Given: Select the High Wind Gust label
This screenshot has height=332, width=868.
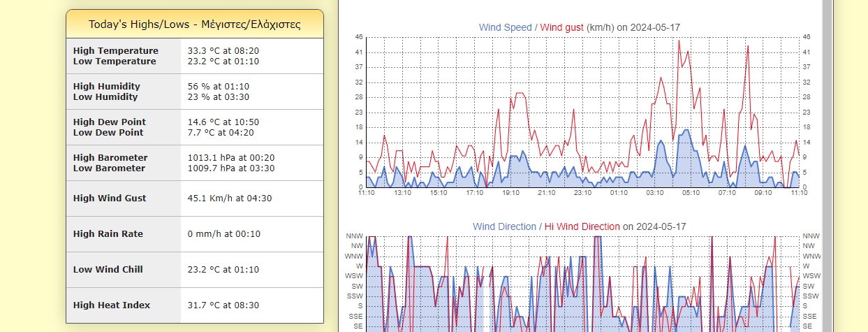Looking at the screenshot, I should (110, 199).
